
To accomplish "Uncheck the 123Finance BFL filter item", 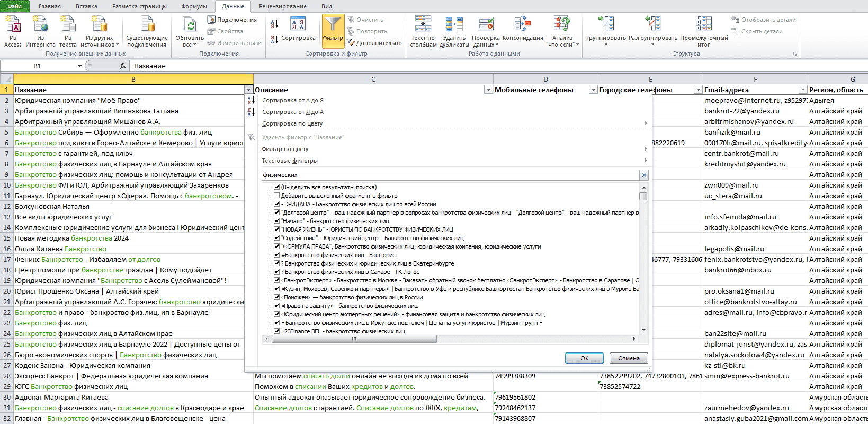I will point(276,331).
